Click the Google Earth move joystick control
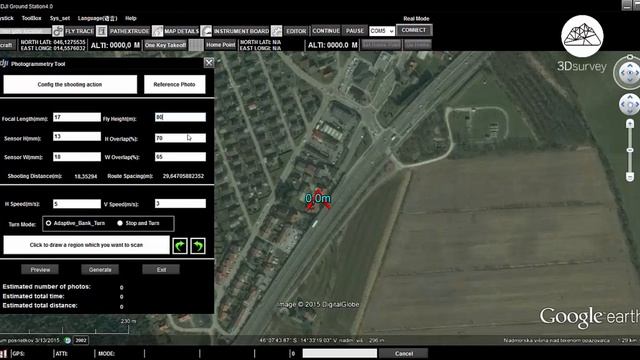 point(630,104)
